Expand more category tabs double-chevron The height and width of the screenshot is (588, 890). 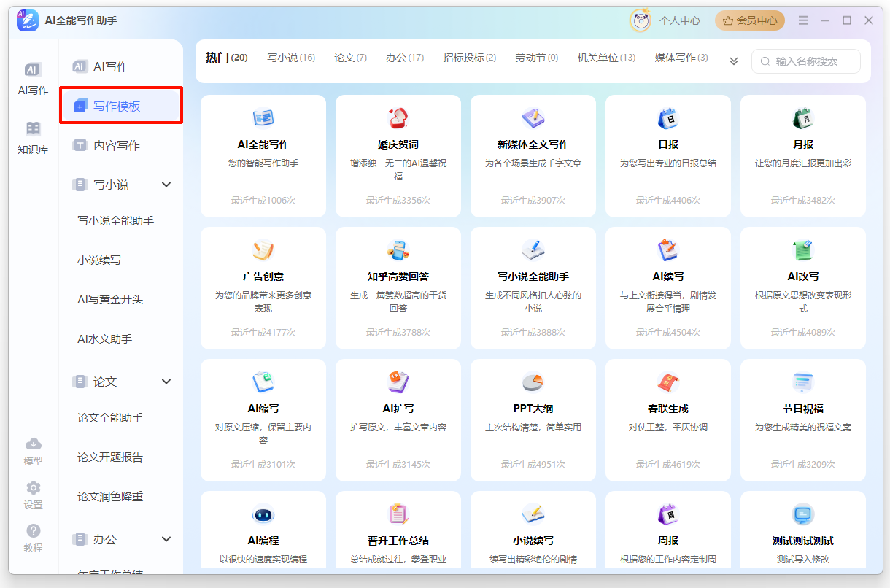[x=734, y=61]
